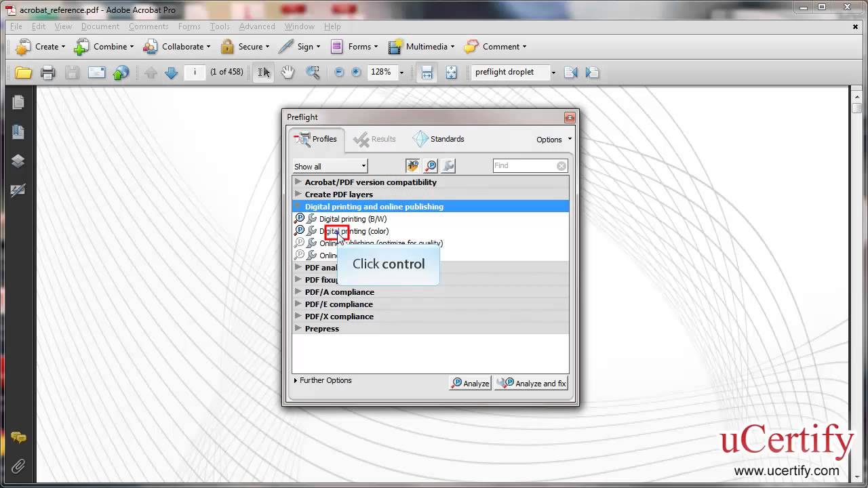Open the Pages navigation panel

coord(18,102)
